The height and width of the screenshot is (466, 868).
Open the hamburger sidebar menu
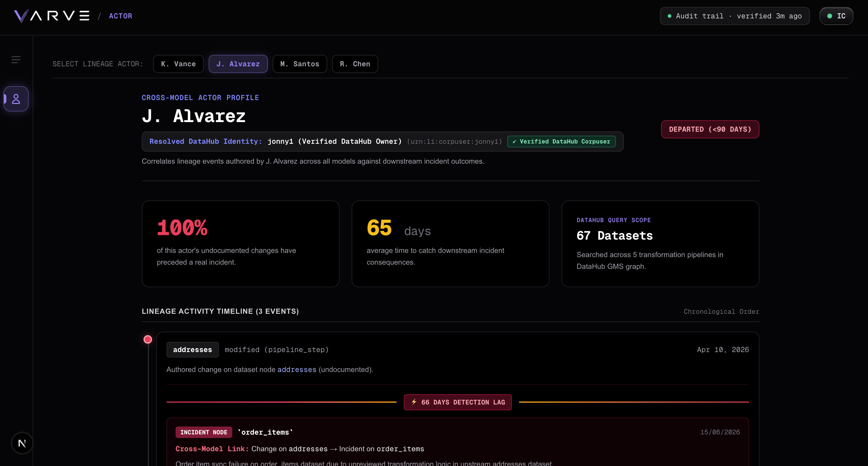16,60
